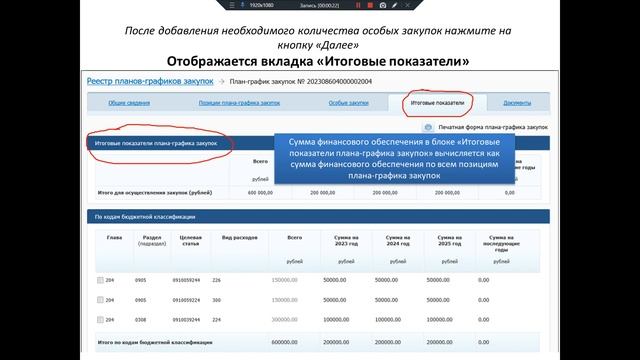640x360 pixels.
Task: Tick checkbox in row with expense type 224
Action: point(100,320)
